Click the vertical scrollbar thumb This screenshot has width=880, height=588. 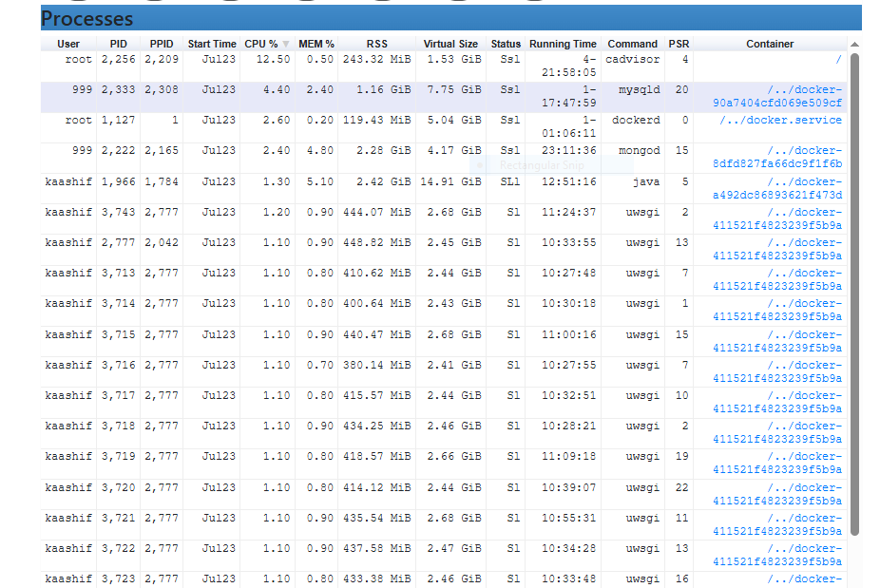point(854,294)
